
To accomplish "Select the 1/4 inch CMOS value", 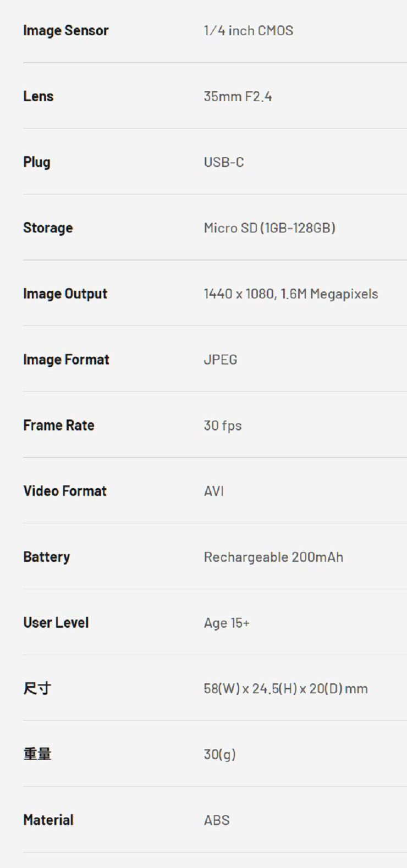I will (248, 30).
